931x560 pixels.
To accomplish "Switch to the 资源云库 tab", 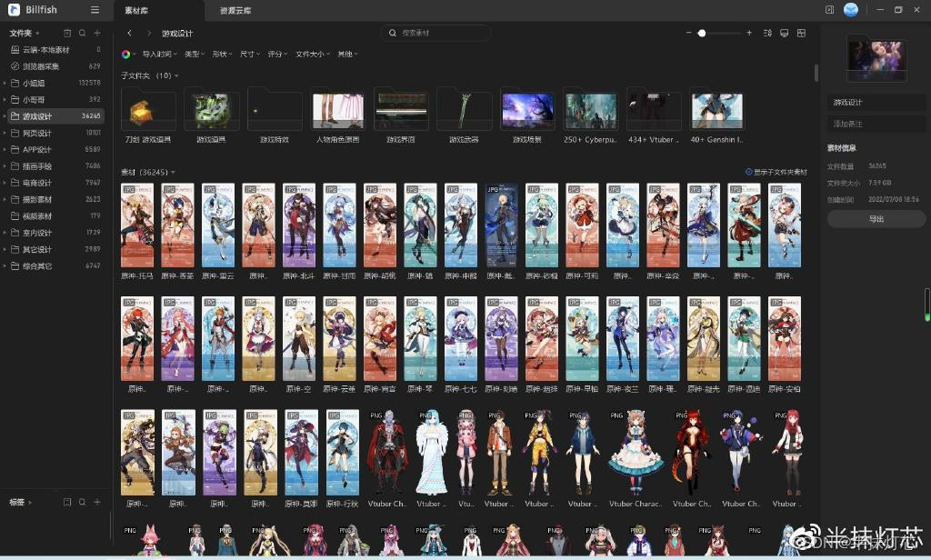I will 235,11.
